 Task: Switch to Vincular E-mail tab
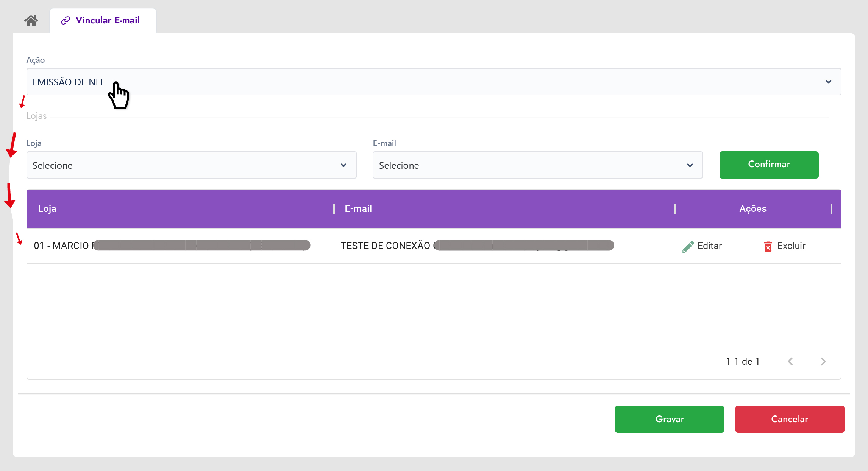108,20
